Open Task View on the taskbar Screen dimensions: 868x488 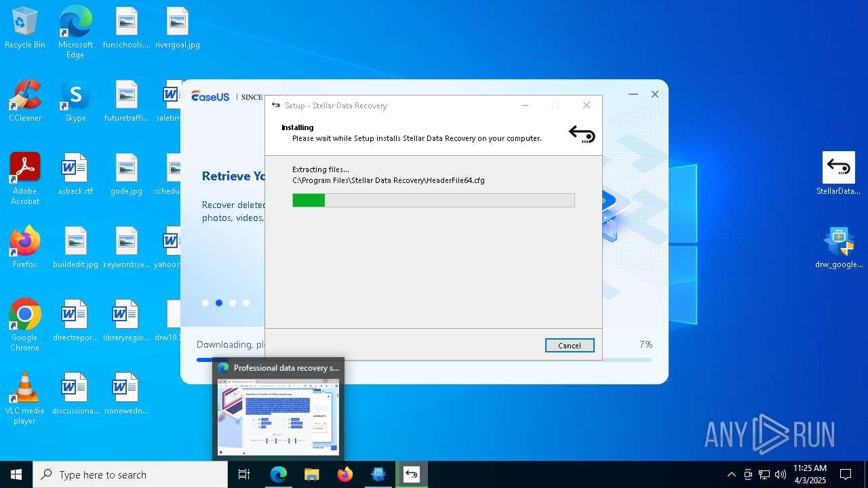244,474
